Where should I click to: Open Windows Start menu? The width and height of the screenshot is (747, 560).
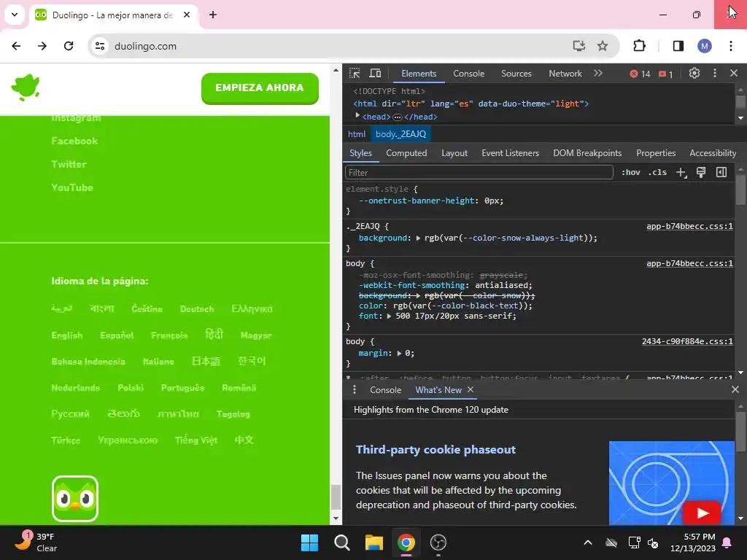[309, 542]
